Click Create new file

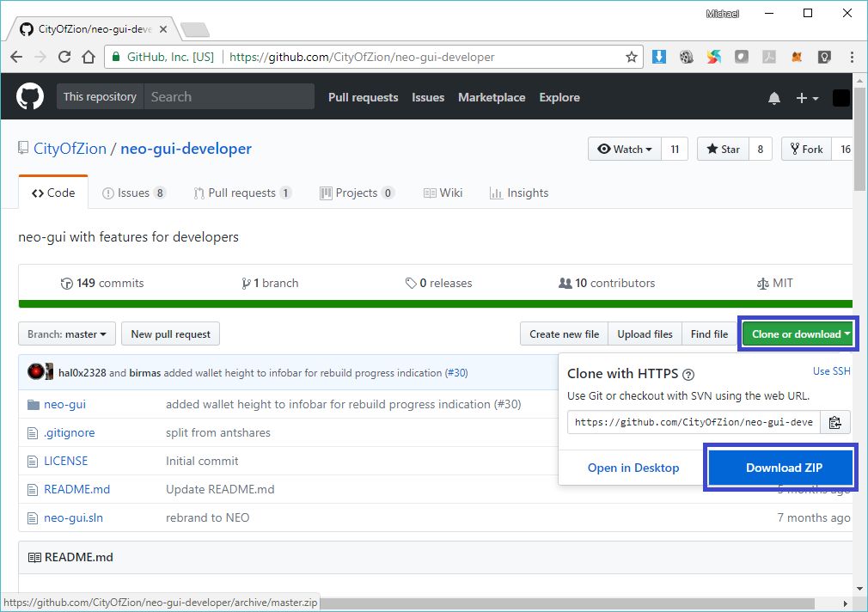point(564,334)
